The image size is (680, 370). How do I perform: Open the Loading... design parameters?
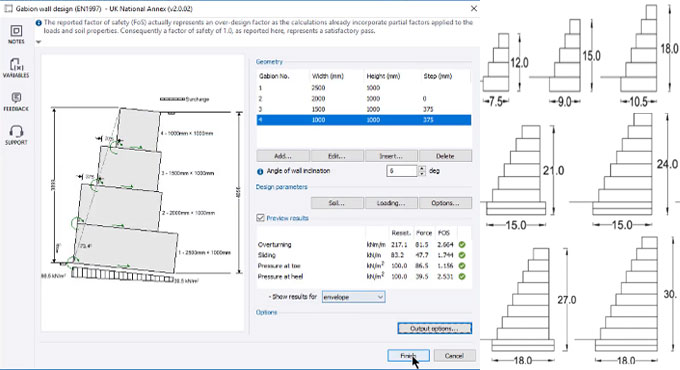(x=391, y=203)
